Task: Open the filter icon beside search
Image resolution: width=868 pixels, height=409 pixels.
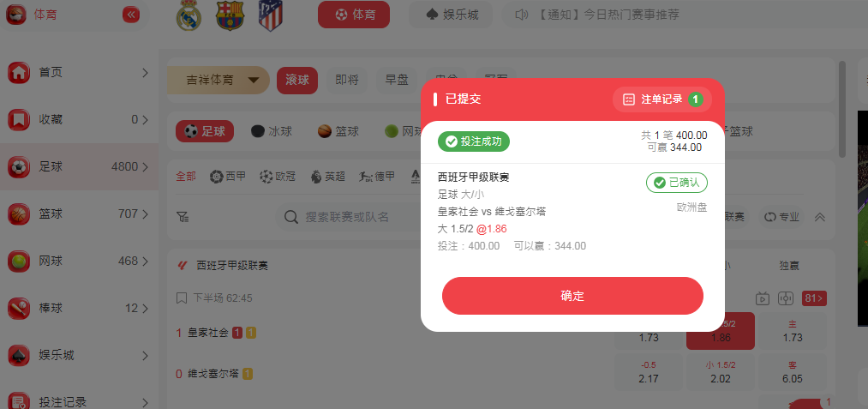Action: [183, 217]
